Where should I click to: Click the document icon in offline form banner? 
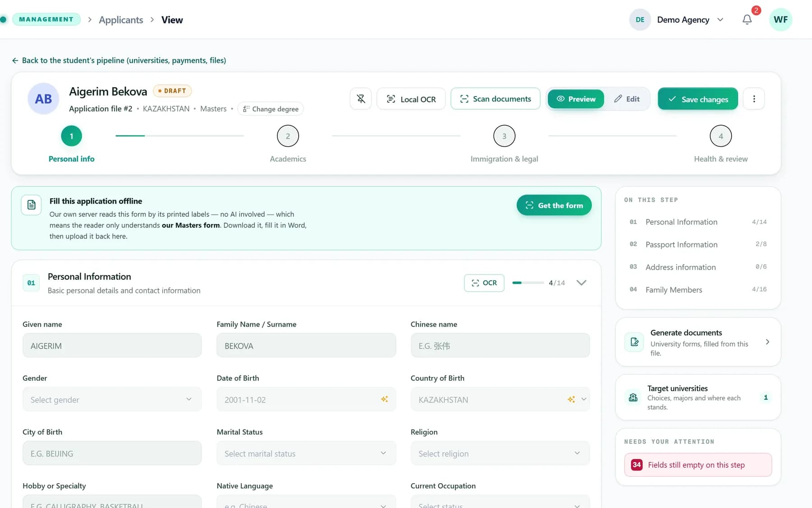[31, 205]
